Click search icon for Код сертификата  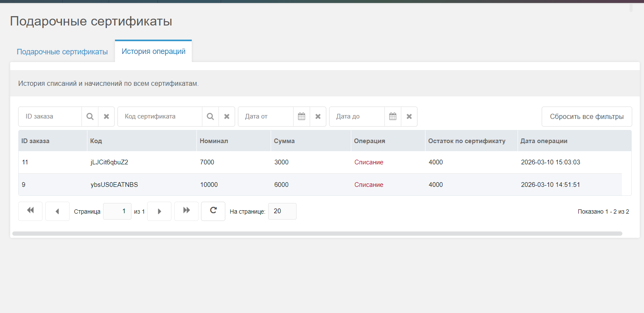tap(210, 116)
